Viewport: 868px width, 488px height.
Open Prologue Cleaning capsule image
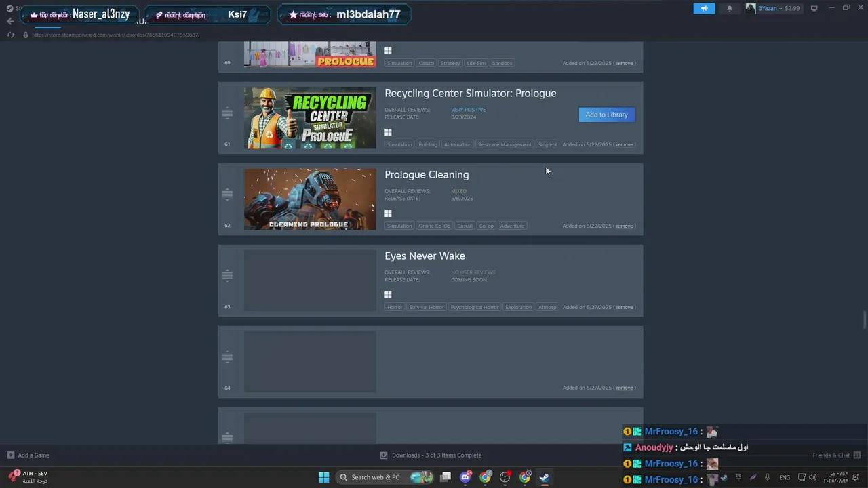[310, 199]
